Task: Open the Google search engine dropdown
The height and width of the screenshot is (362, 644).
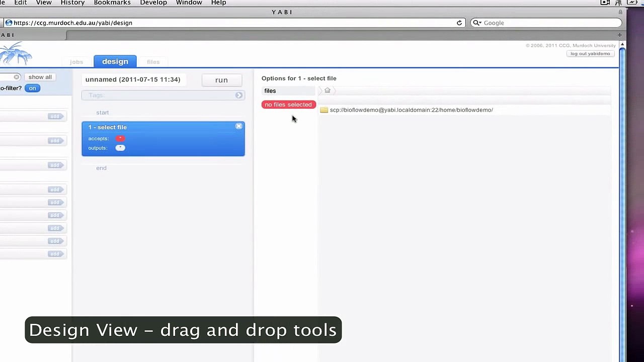Action: tap(476, 23)
